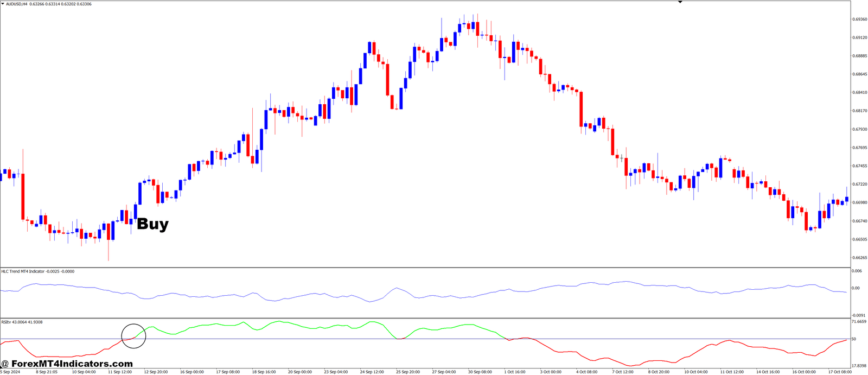Click the black circle on the RSI crossover
Screen dimensions: 868x375
(x=133, y=336)
